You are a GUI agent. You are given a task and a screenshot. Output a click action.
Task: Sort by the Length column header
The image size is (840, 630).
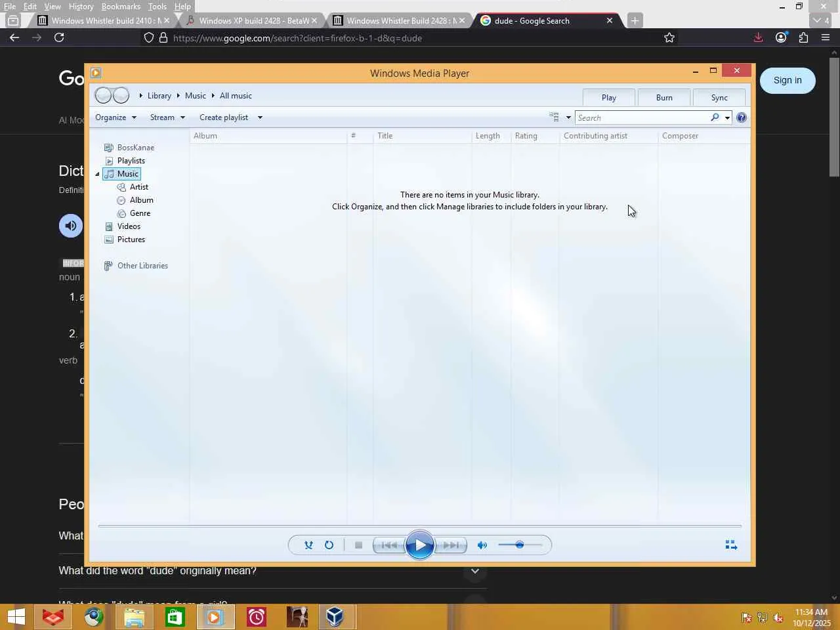[491, 136]
